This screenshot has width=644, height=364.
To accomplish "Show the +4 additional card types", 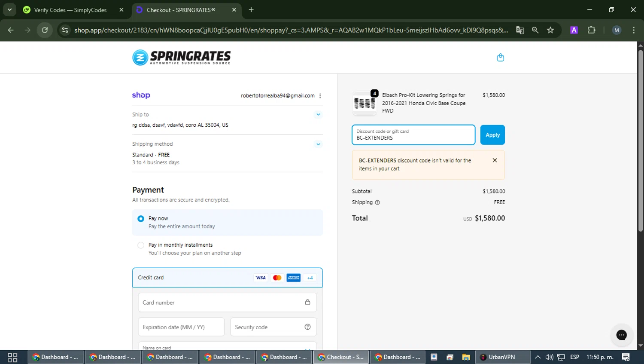I will pos(310,278).
